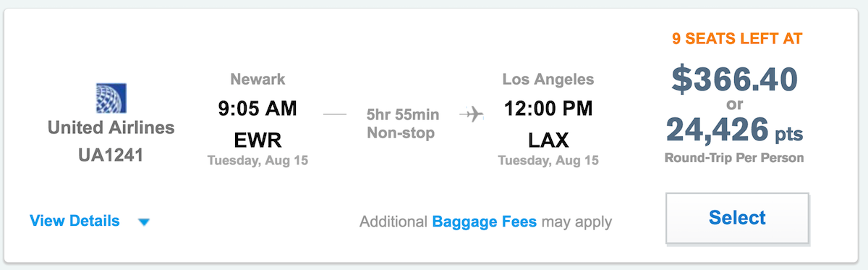The height and width of the screenshot is (270, 868).
Task: Click the Round-Trip Per Person text
Action: pyautogui.click(x=734, y=157)
